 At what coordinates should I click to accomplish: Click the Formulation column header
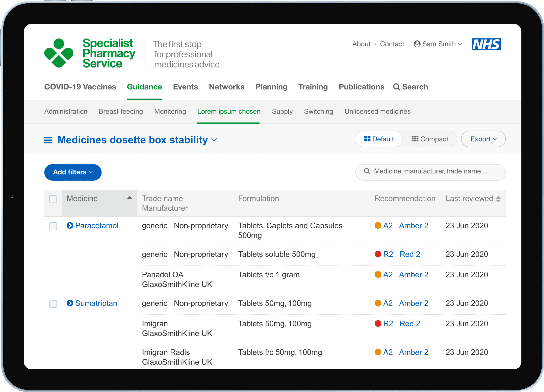click(258, 198)
